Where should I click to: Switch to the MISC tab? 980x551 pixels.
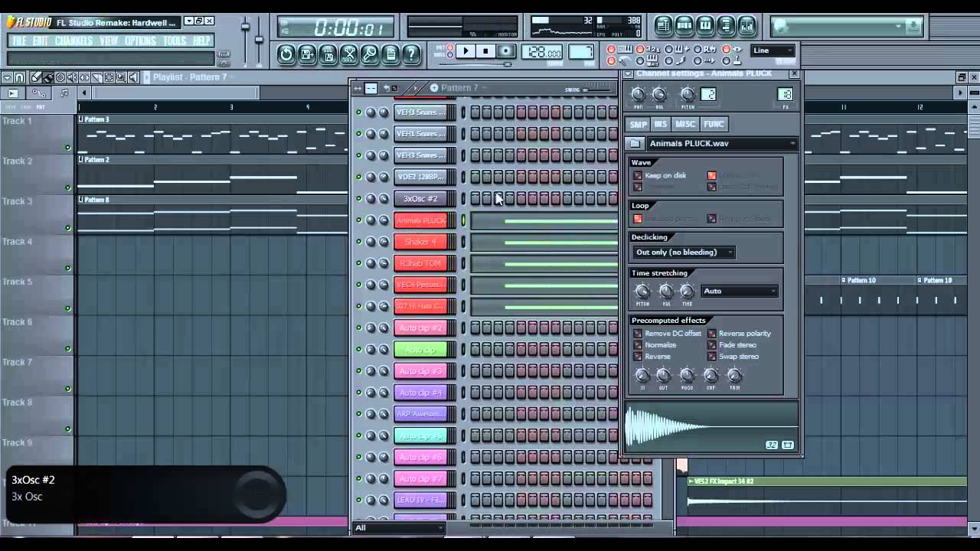(x=685, y=124)
